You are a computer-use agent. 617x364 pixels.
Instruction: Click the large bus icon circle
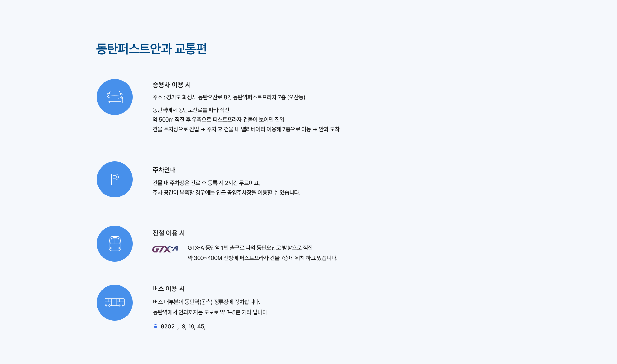tap(115, 303)
